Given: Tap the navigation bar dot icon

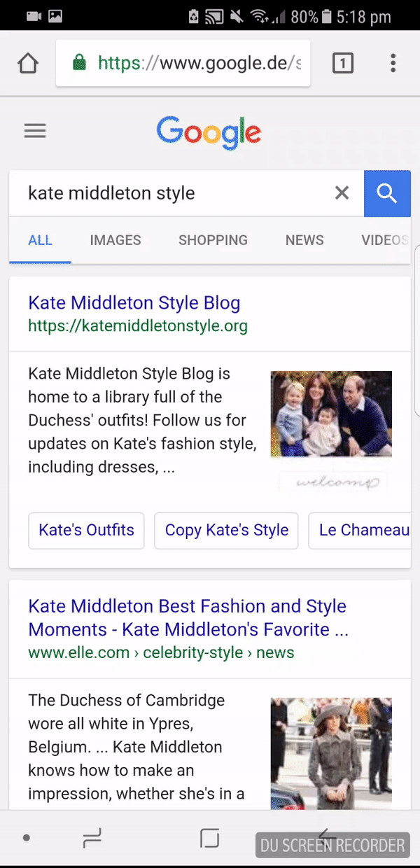Looking at the screenshot, I should coord(27,838).
